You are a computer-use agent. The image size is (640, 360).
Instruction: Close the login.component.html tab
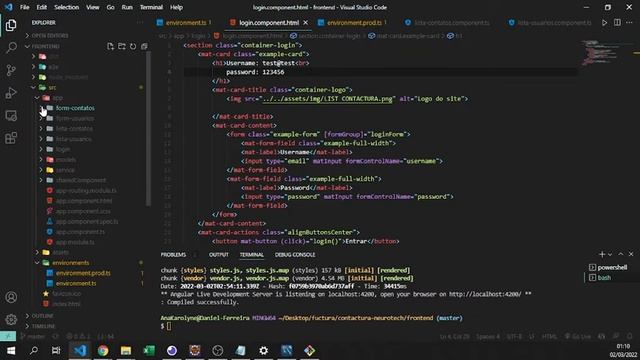point(305,23)
